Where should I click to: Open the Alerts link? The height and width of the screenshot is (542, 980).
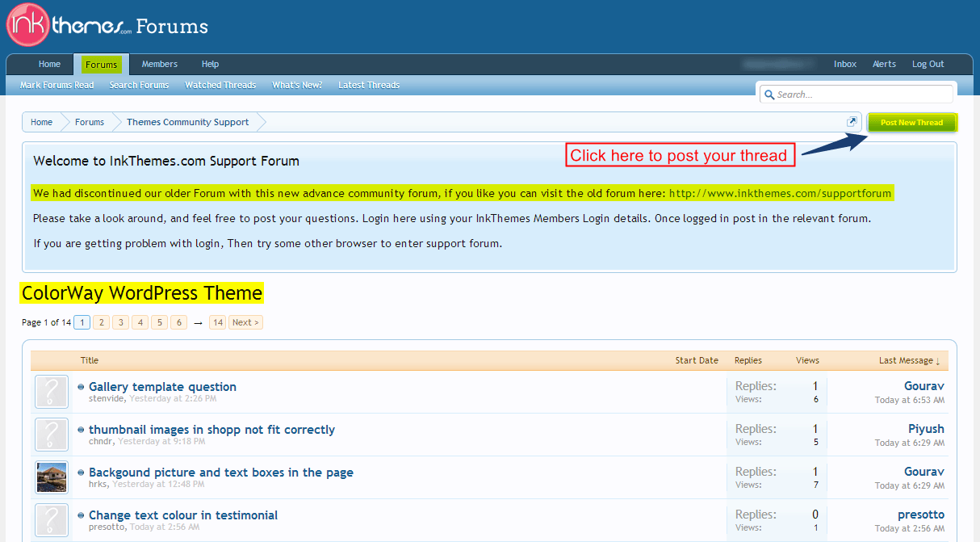pyautogui.click(x=884, y=64)
